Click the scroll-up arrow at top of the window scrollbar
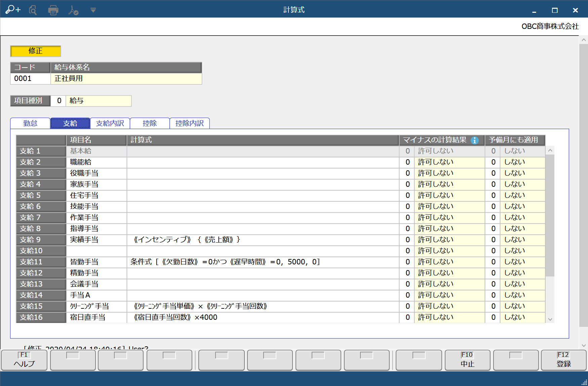 point(584,40)
